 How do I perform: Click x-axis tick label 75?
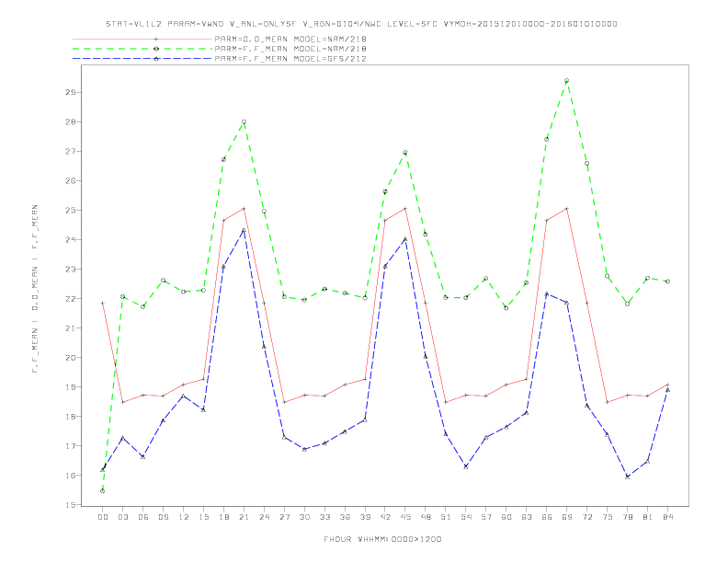click(x=608, y=517)
